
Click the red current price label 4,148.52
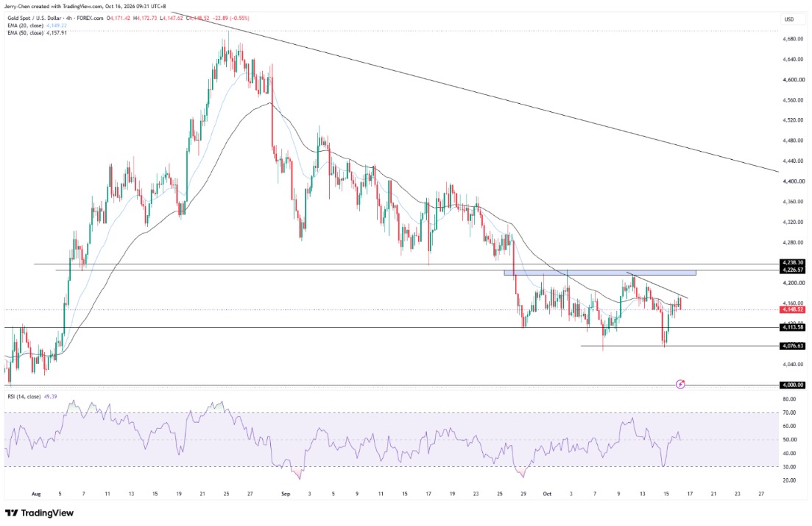click(x=793, y=309)
